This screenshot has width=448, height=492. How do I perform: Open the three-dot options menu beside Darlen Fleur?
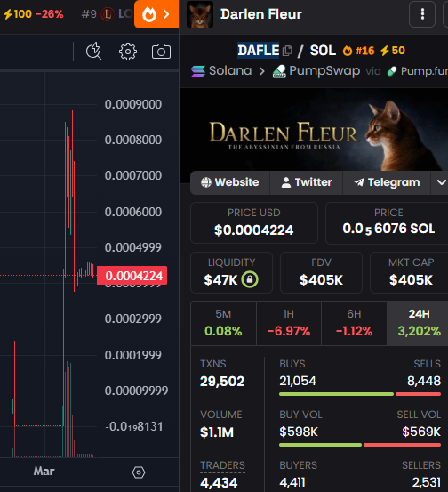click(422, 14)
